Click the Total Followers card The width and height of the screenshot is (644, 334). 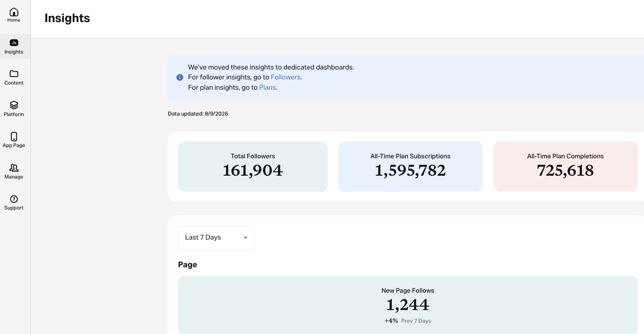point(253,166)
